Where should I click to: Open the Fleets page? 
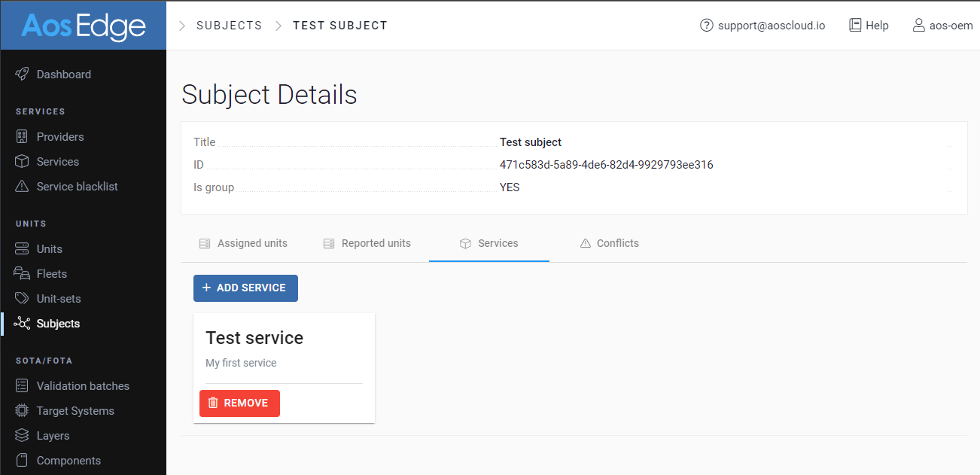point(53,273)
